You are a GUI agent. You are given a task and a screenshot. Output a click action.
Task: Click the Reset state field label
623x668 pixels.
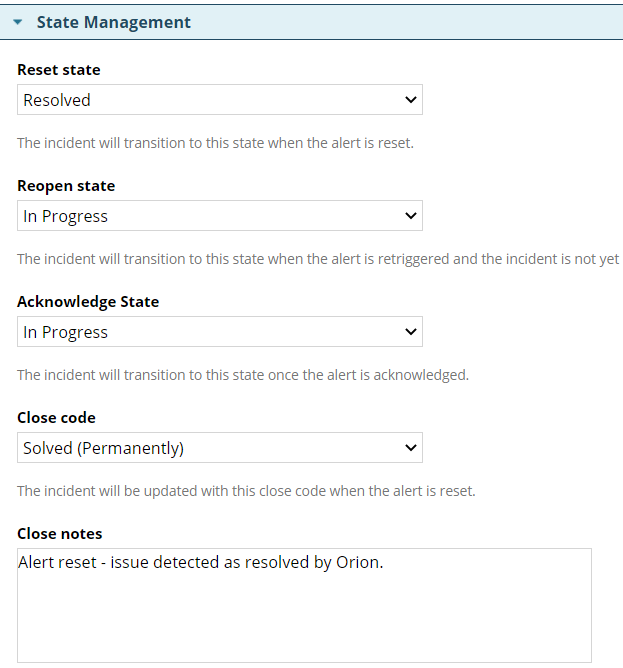[x=59, y=70]
